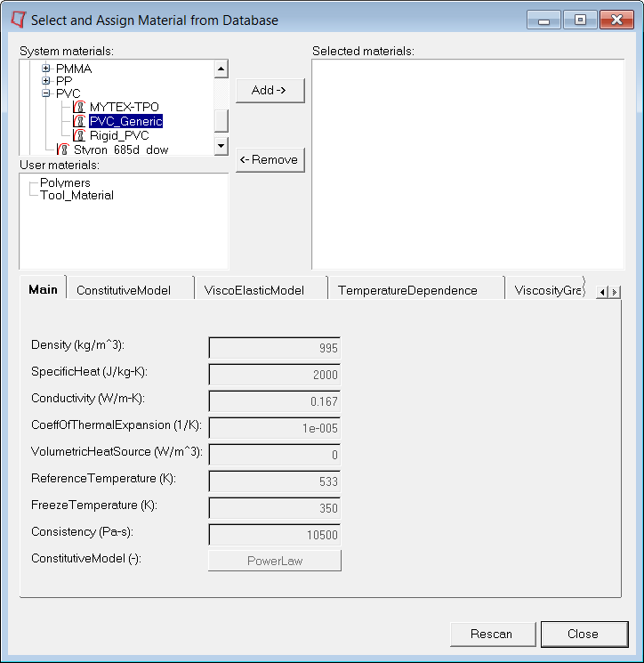Click the PVC_Generic material icon
644x663 pixels.
(x=79, y=121)
